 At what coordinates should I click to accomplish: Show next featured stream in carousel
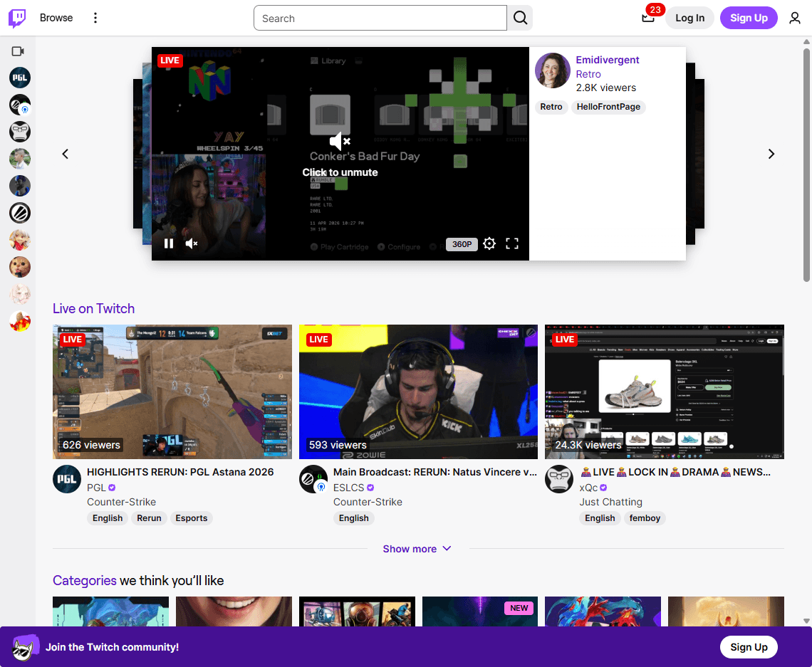click(771, 154)
